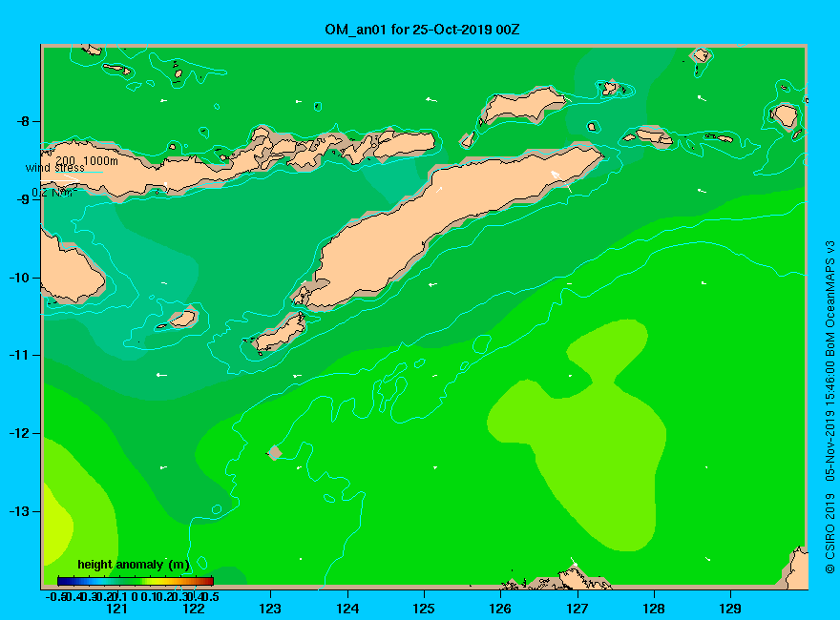
Task: Pick longitude label 125 on x-axis
Action: [x=424, y=609]
